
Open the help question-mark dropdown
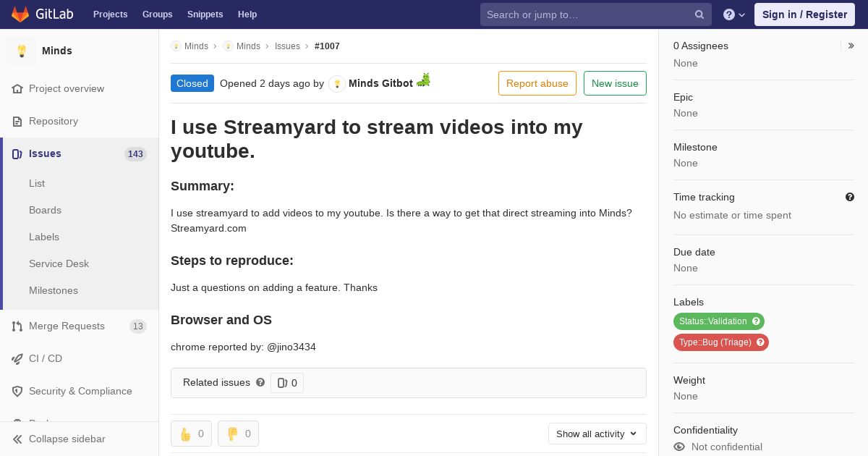point(734,14)
